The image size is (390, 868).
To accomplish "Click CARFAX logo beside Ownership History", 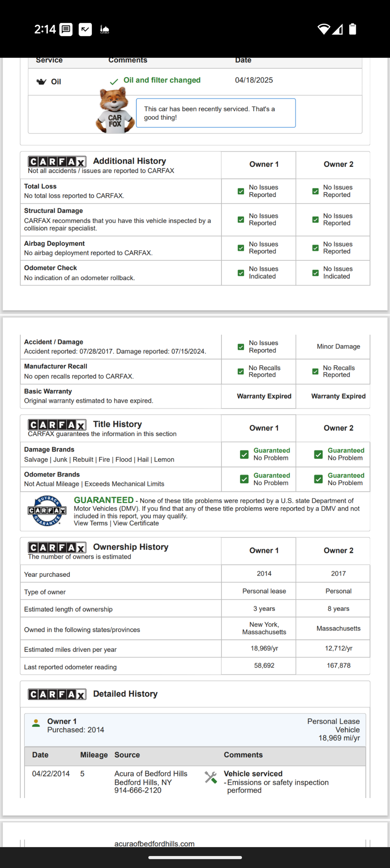I will (x=57, y=547).
